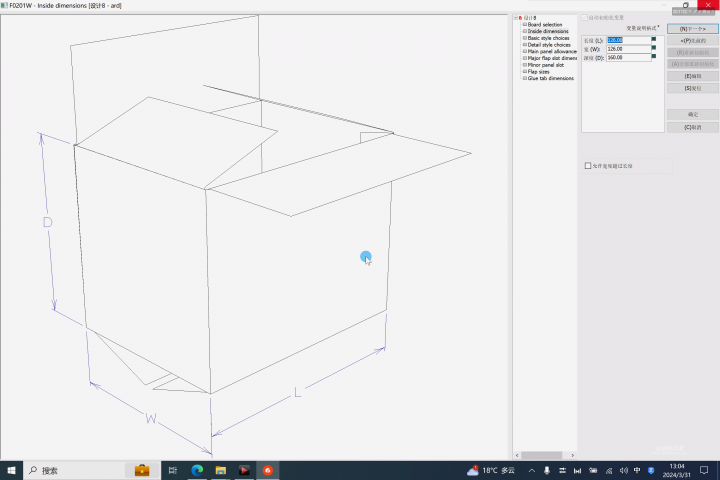
Task: Click the (S) reset button
Action: point(692,88)
